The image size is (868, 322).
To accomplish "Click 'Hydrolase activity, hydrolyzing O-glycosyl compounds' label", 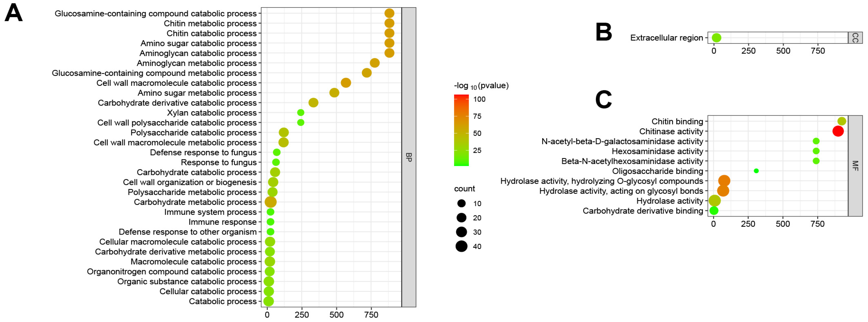I will click(602, 181).
